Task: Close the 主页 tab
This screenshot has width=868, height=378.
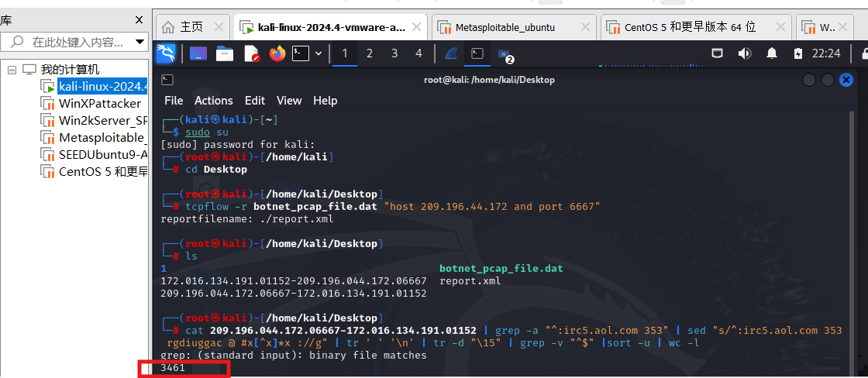Action: click(218, 26)
